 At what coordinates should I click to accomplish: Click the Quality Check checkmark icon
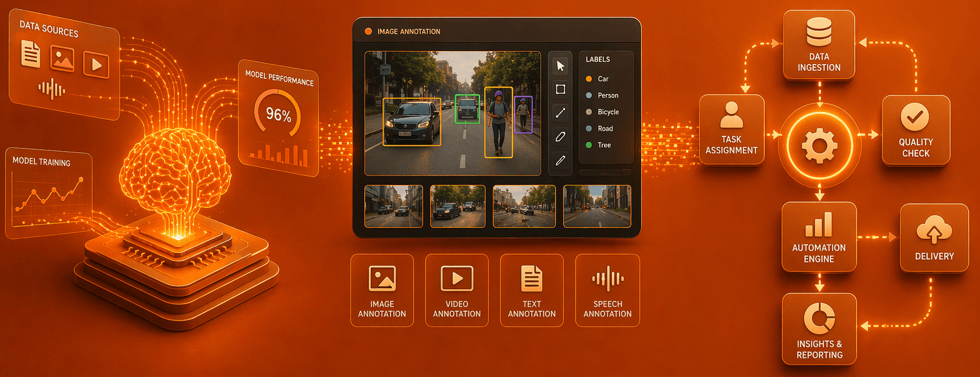(x=915, y=118)
